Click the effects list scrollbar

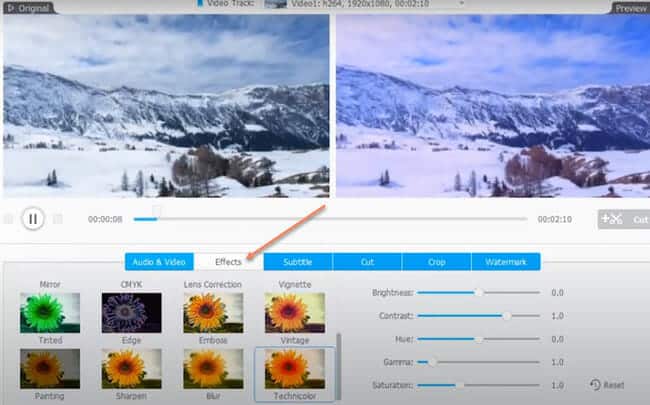[x=339, y=365]
